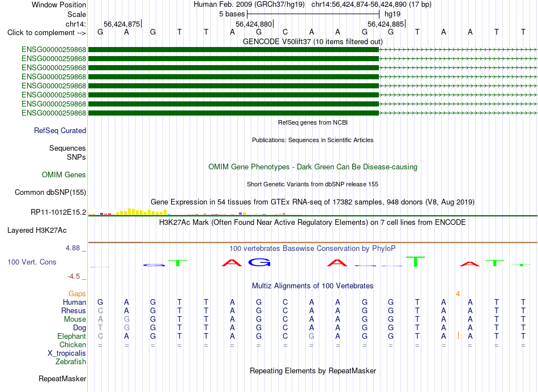Click the '5 bases' scale bar label
Screen dimensions: 538x392
coord(232,14)
